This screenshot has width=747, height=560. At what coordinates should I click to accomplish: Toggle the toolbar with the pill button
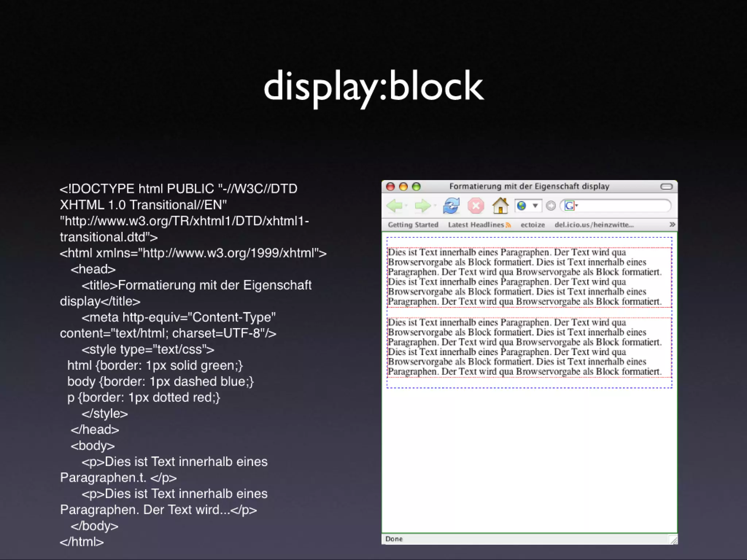[x=666, y=187]
